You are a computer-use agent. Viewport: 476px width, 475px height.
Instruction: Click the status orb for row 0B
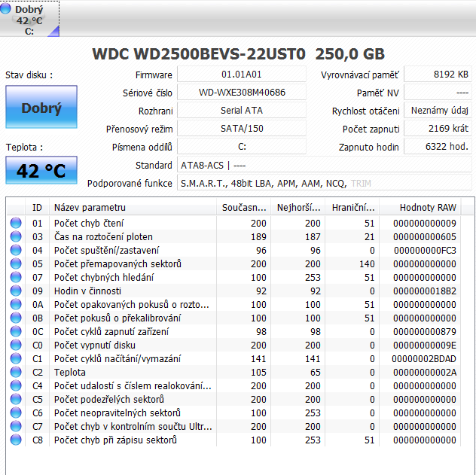(x=16, y=318)
